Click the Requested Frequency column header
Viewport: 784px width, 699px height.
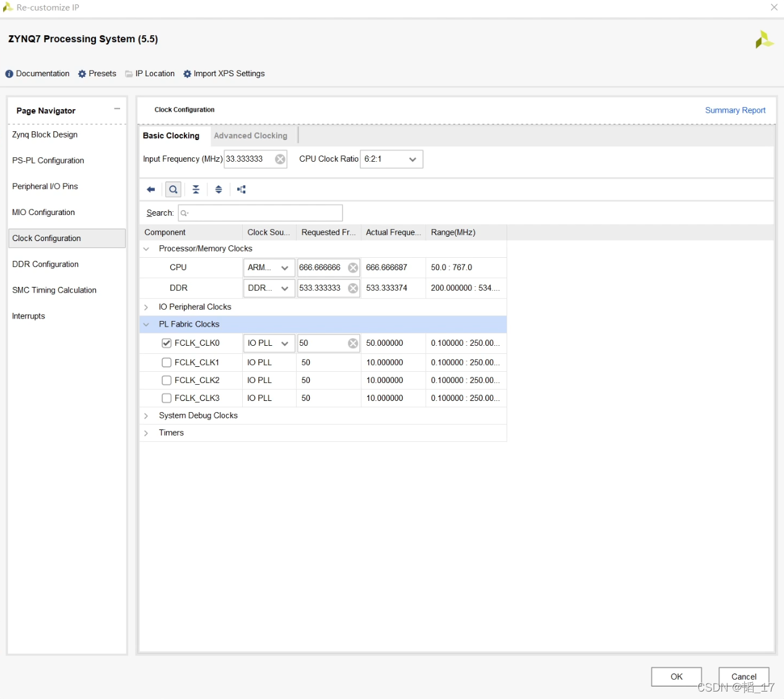tap(328, 232)
